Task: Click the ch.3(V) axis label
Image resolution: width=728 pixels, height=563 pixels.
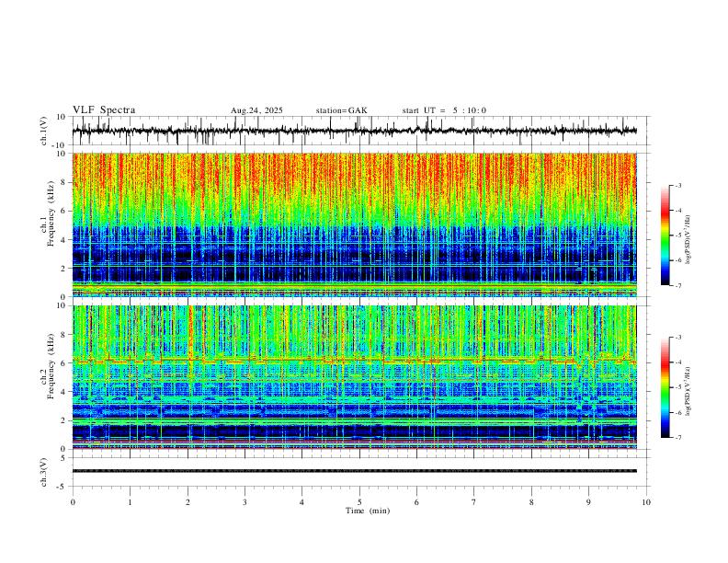Action: [x=44, y=472]
